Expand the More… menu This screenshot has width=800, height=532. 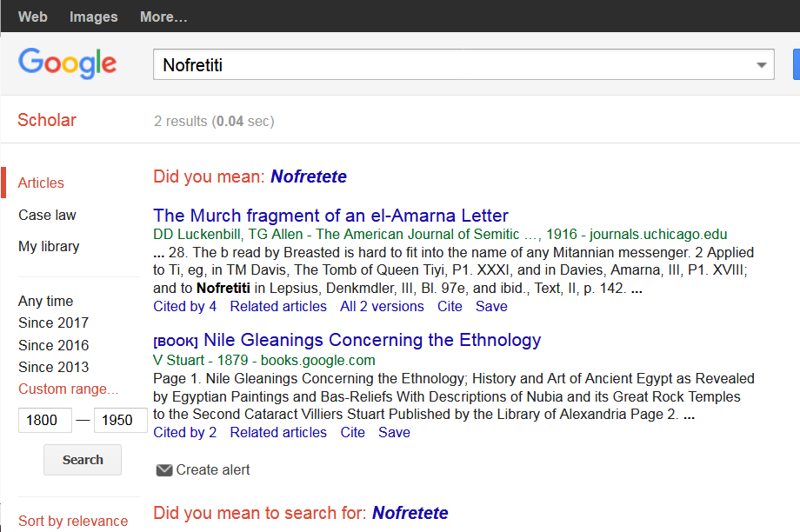(x=163, y=17)
